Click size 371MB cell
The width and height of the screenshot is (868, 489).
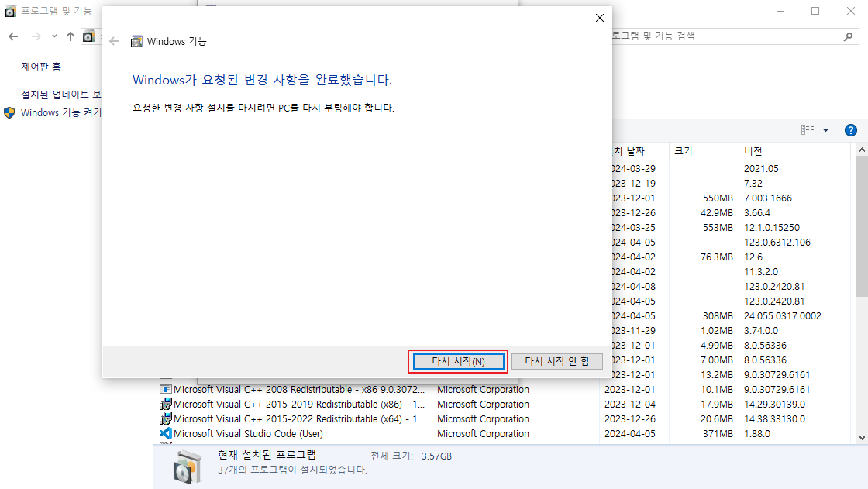718,434
